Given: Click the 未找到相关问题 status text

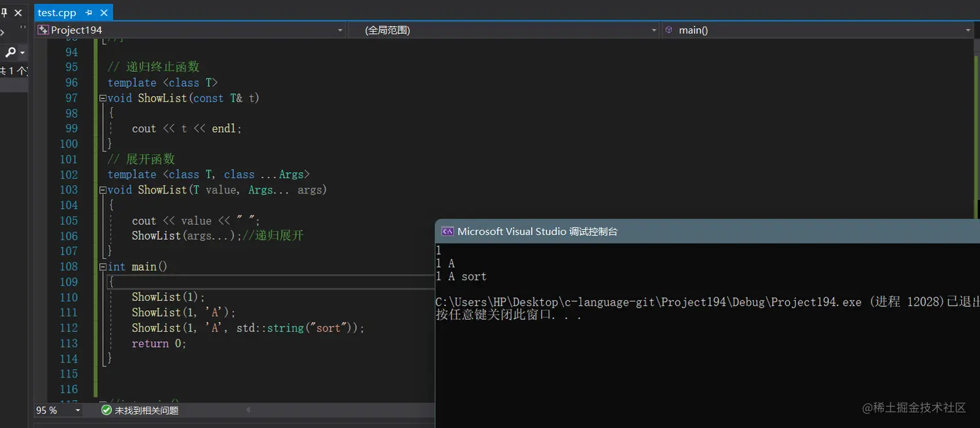Looking at the screenshot, I should (x=146, y=410).
